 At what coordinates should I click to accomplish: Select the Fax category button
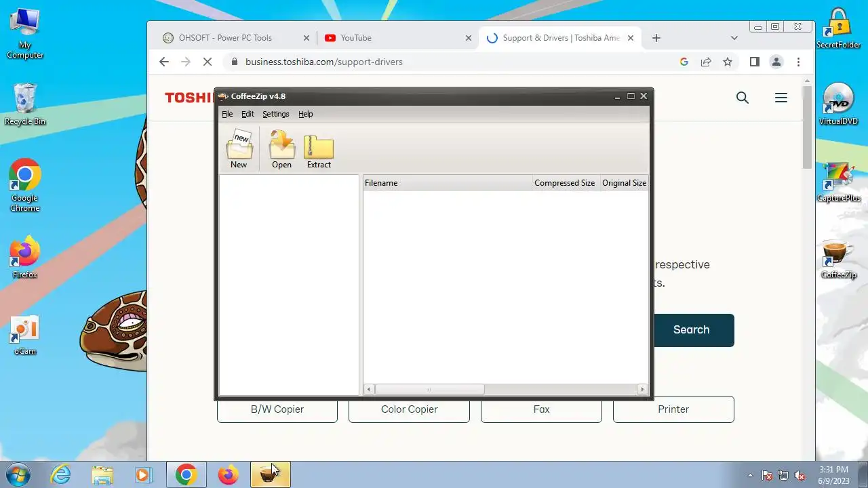541,409
